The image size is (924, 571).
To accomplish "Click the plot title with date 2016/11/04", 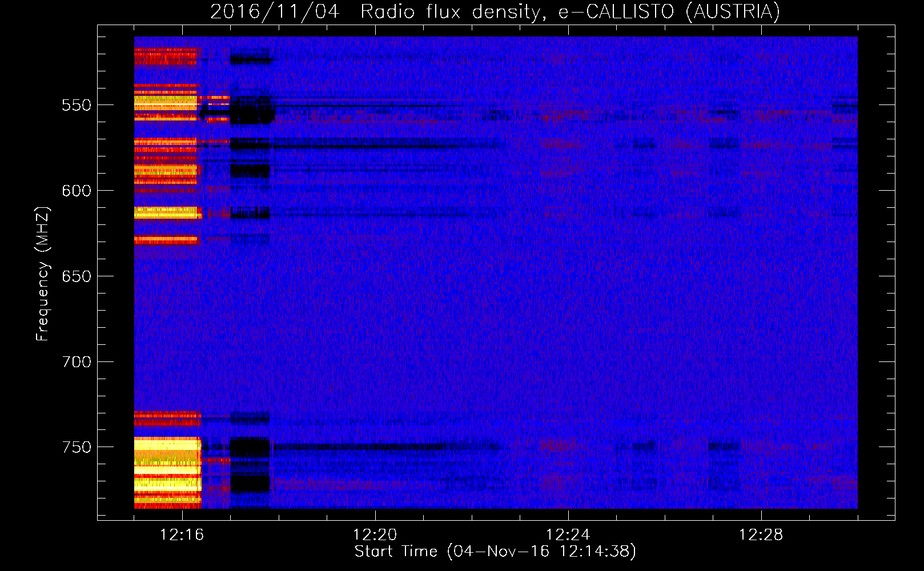I will [495, 11].
